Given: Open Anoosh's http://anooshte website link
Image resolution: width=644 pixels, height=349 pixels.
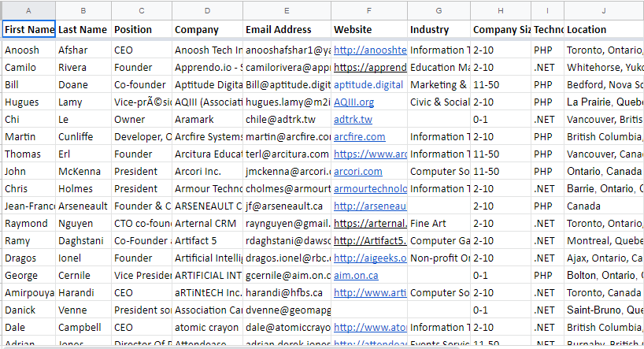Looking at the screenshot, I should click(370, 50).
